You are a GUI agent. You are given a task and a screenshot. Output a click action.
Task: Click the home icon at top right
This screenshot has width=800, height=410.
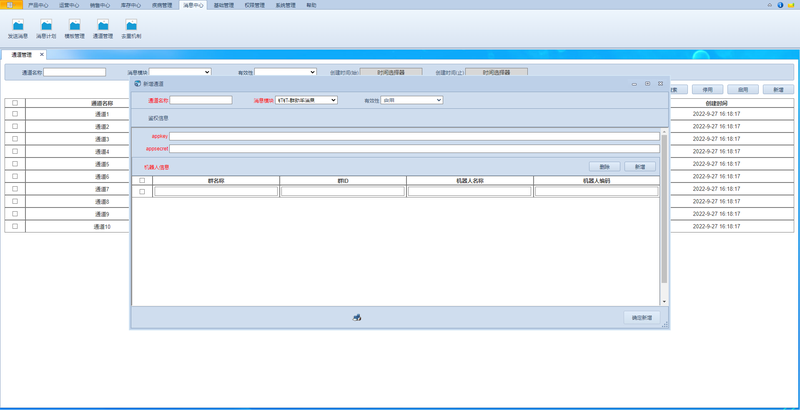(770, 5)
